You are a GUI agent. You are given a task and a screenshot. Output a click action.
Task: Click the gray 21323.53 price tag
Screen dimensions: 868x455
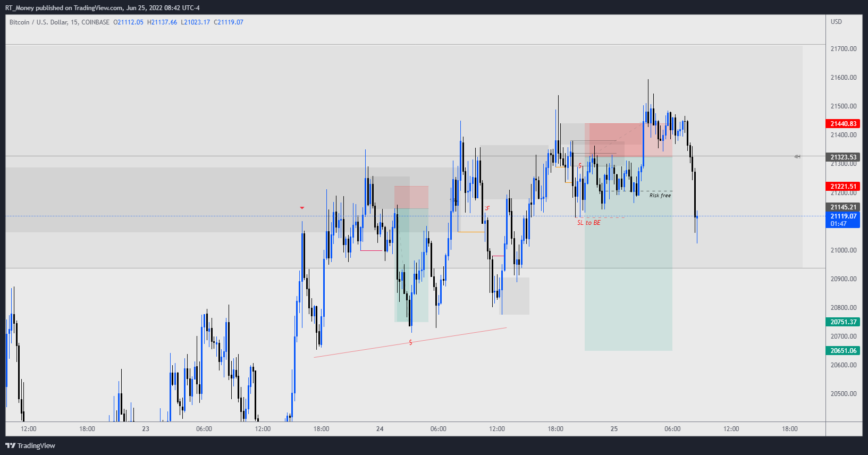843,157
